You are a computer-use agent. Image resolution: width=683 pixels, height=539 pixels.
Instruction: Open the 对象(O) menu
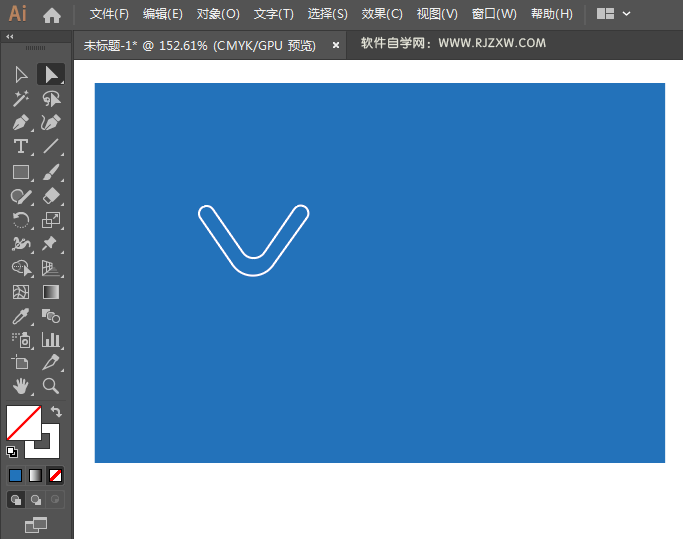pyautogui.click(x=218, y=14)
